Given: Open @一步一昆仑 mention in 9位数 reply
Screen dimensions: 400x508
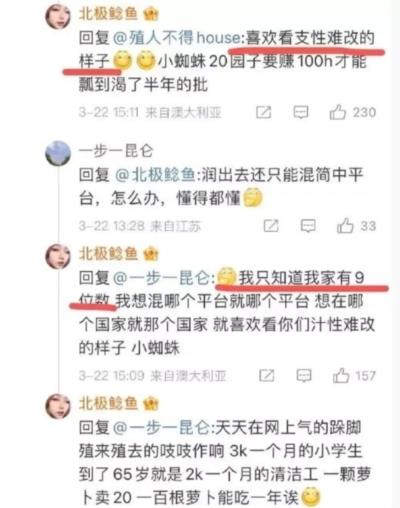Looking at the screenshot, I should click(162, 278).
